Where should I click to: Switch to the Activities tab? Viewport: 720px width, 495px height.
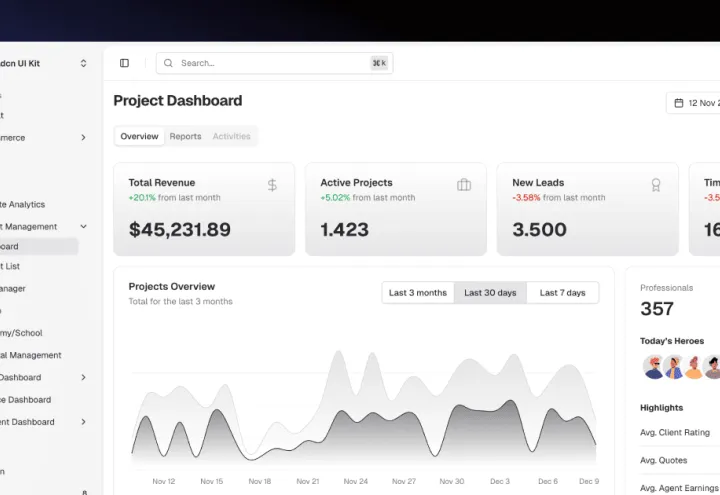point(231,136)
